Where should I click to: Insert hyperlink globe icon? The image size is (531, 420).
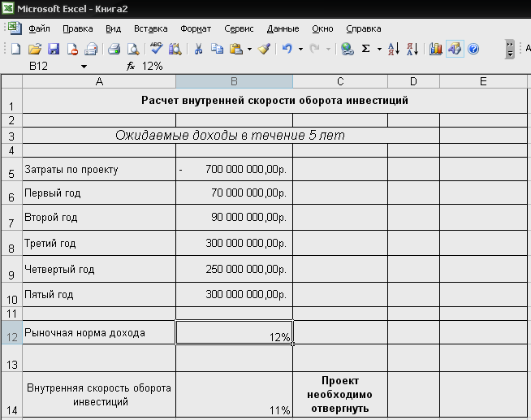[x=348, y=49]
